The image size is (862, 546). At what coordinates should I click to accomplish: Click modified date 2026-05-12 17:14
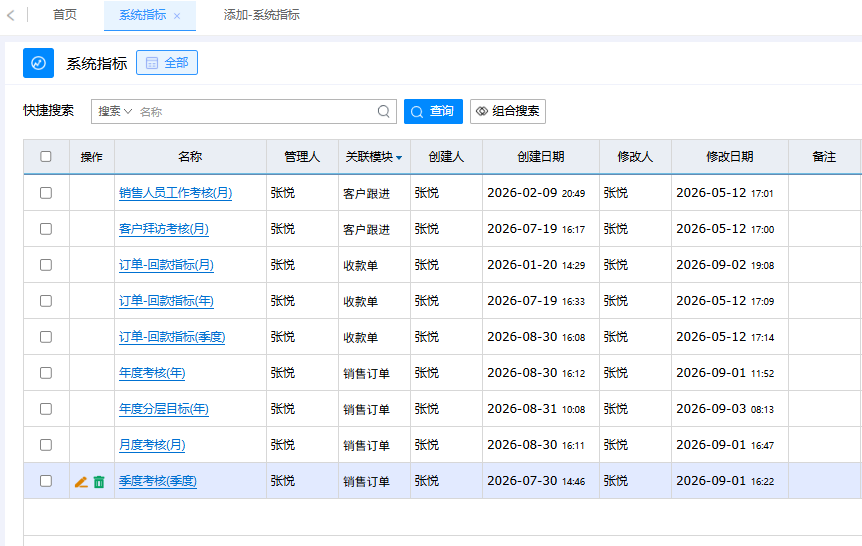(x=725, y=337)
